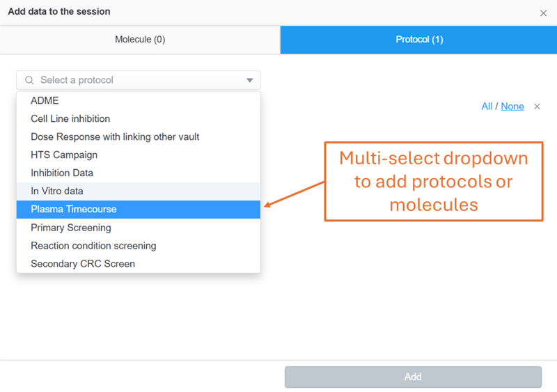Select Cell Line inhibition protocol

point(70,119)
